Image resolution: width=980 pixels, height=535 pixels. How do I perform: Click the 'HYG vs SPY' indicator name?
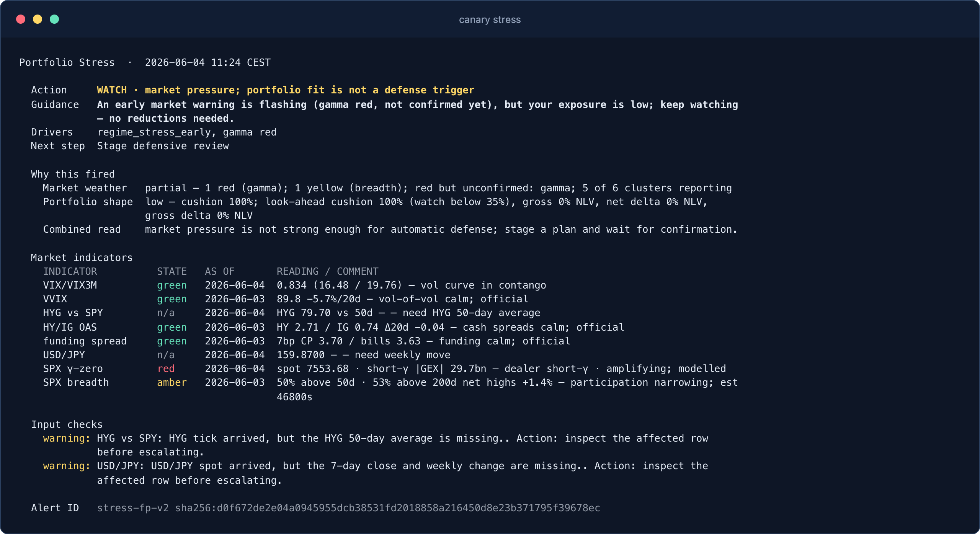click(73, 313)
